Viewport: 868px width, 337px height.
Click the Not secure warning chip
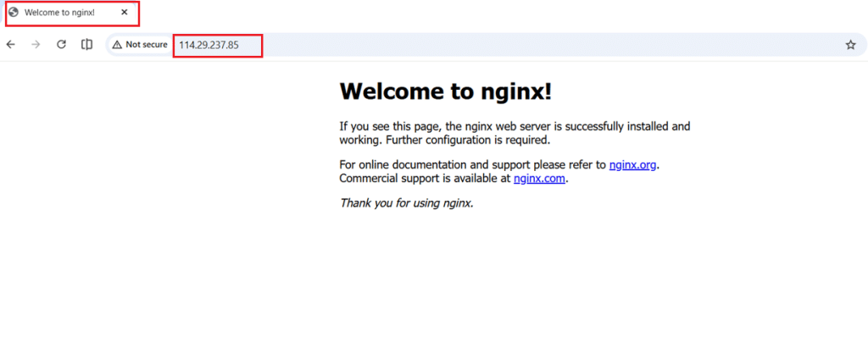coord(140,45)
